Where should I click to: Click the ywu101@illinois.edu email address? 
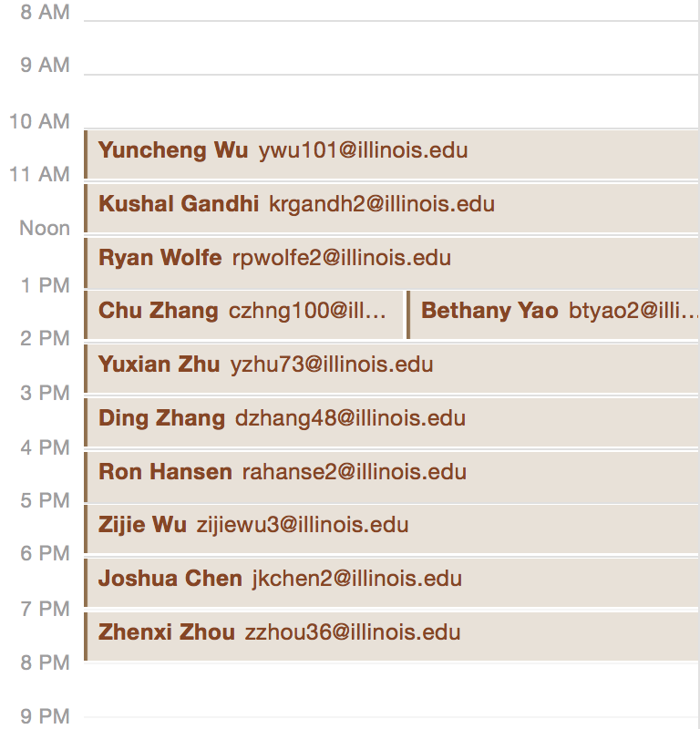pos(363,150)
